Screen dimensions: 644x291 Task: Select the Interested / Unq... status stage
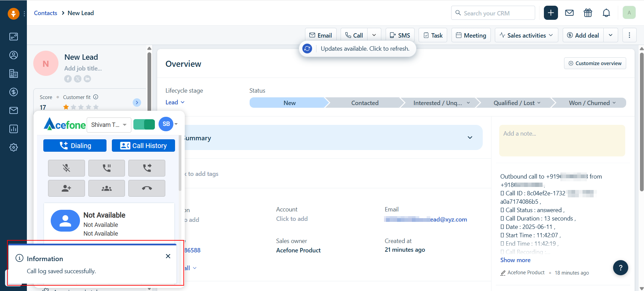[x=441, y=103]
